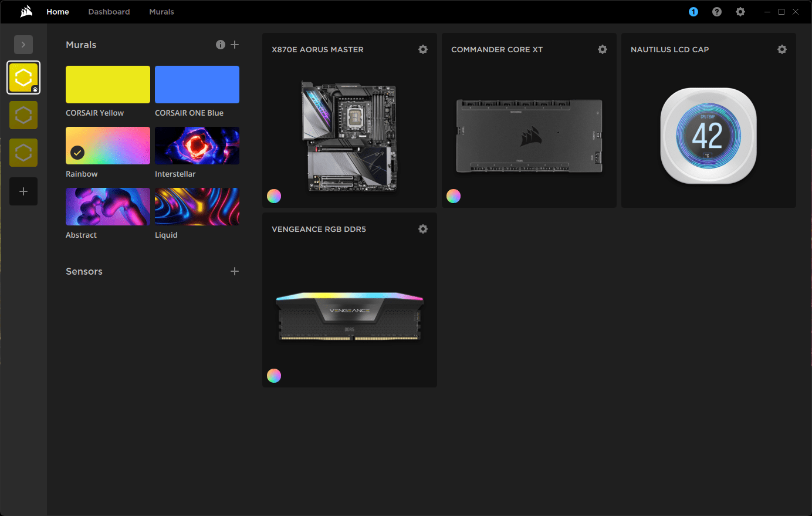Image resolution: width=812 pixels, height=516 pixels.
Task: Open settings for VENGEANCE RGB DDR5
Action: pyautogui.click(x=423, y=229)
